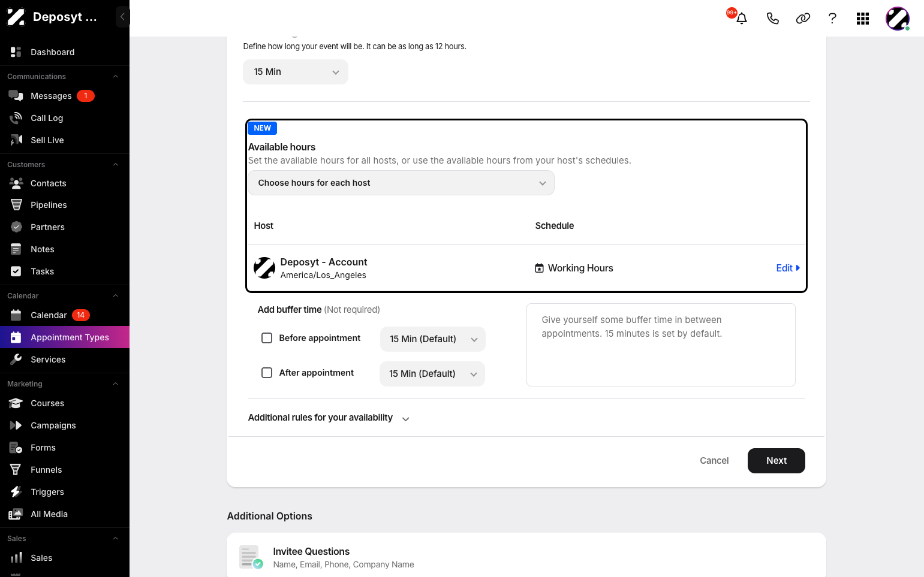The width and height of the screenshot is (924, 577).
Task: Click the Cancel button
Action: click(x=714, y=461)
